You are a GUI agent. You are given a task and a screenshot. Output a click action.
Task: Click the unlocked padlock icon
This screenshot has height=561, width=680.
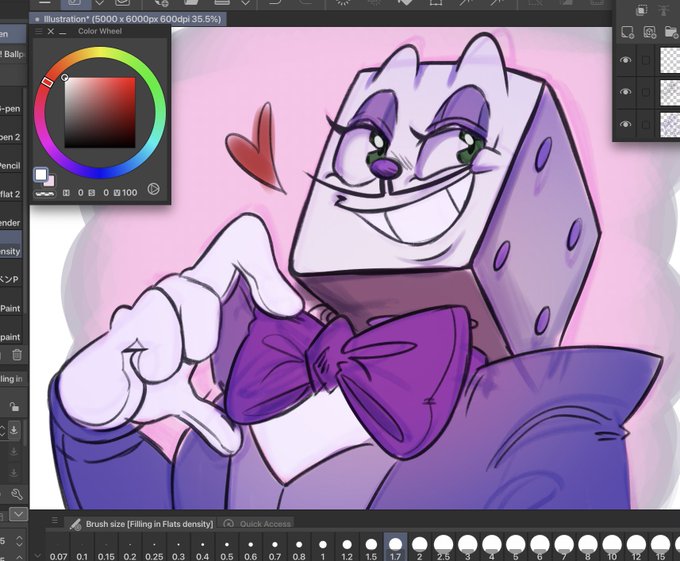pyautogui.click(x=14, y=407)
